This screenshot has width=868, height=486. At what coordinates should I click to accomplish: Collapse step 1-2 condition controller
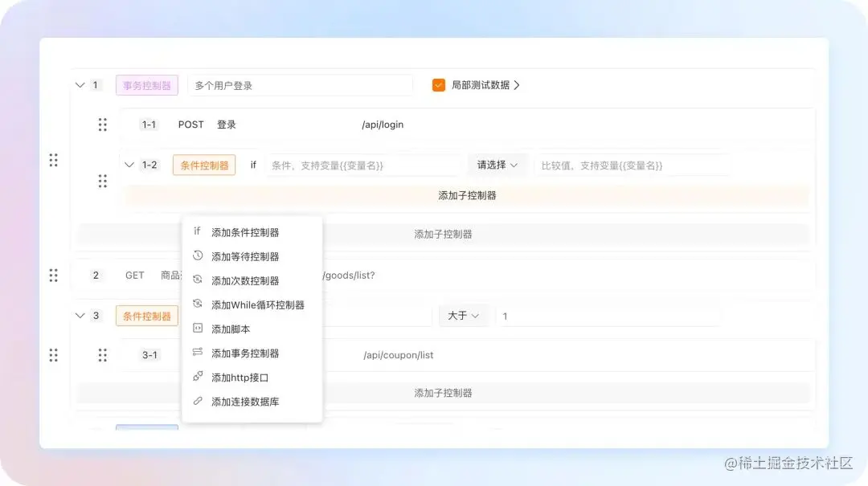[x=129, y=165]
